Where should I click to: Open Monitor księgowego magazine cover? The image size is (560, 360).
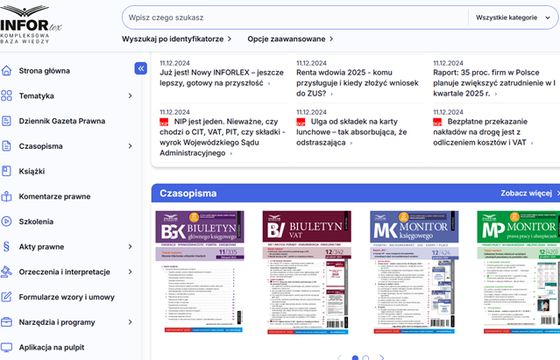(414, 272)
